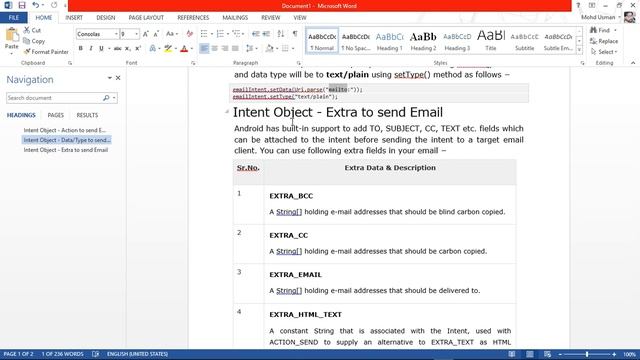Show the RESULTS view in Navigation
The height and width of the screenshot is (360, 640).
(87, 115)
